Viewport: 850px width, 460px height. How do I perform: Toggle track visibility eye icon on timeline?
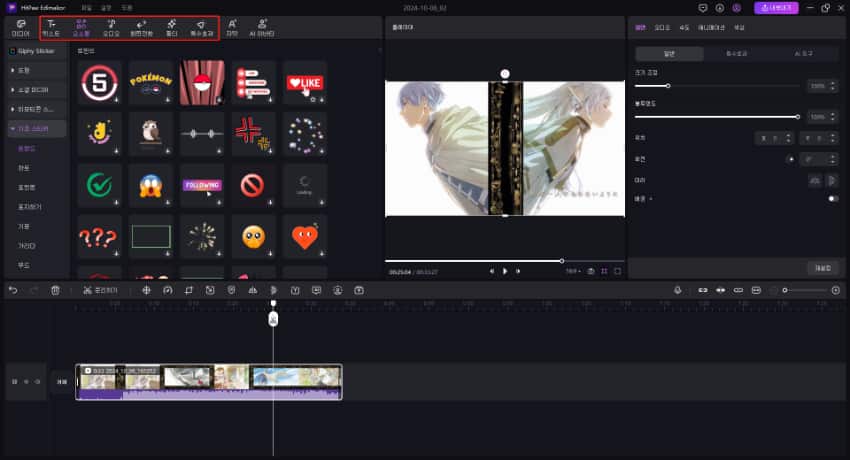(x=25, y=381)
